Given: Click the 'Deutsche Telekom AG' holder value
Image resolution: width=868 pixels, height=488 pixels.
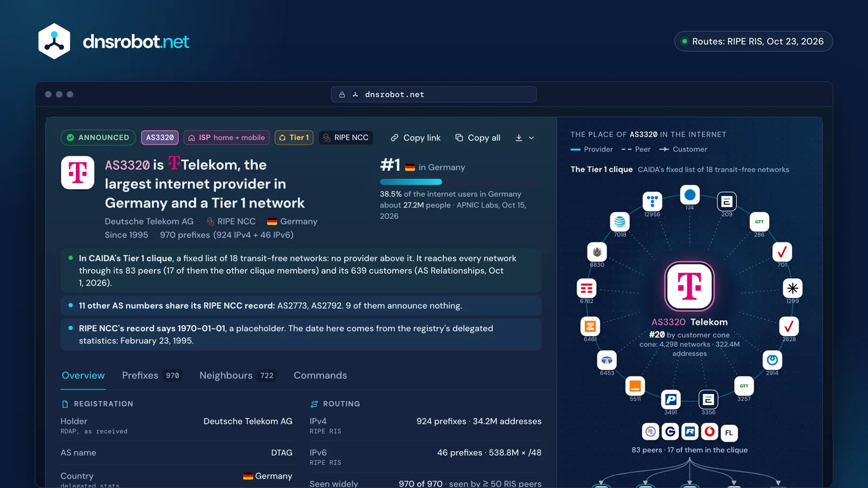Looking at the screenshot, I should click(x=248, y=421).
